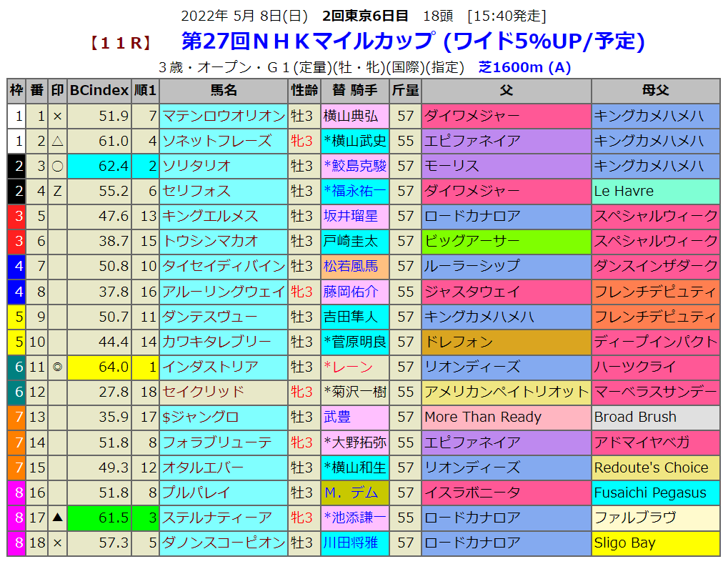Click dam sire Sligo Bay
728x564 pixels.
[624, 543]
